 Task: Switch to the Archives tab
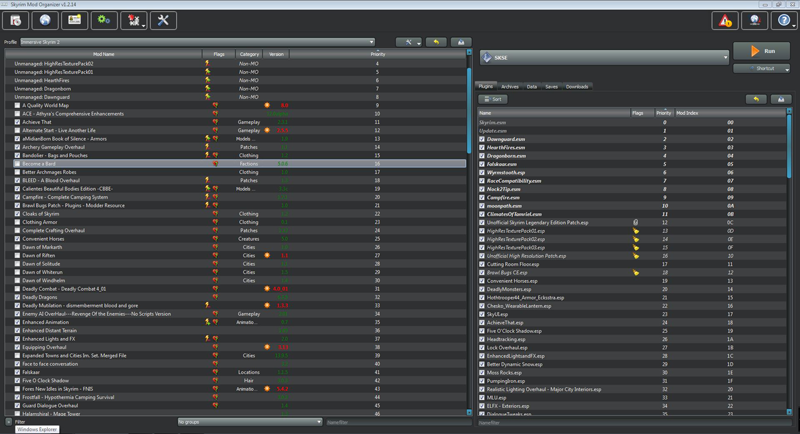pos(510,87)
